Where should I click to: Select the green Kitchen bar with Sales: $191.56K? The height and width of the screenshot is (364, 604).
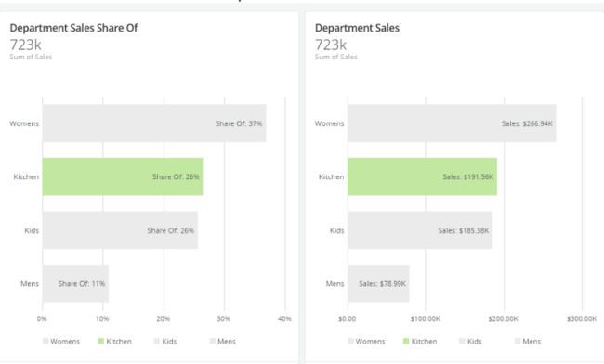pyautogui.click(x=422, y=176)
